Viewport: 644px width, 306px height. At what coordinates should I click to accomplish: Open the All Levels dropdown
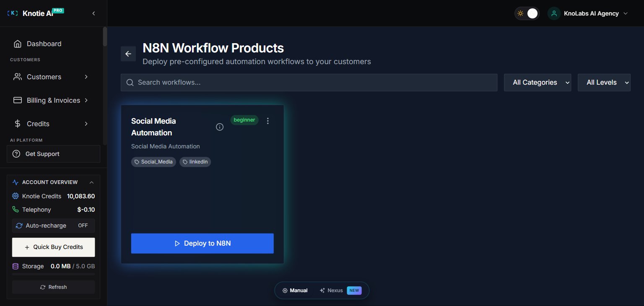[604, 83]
